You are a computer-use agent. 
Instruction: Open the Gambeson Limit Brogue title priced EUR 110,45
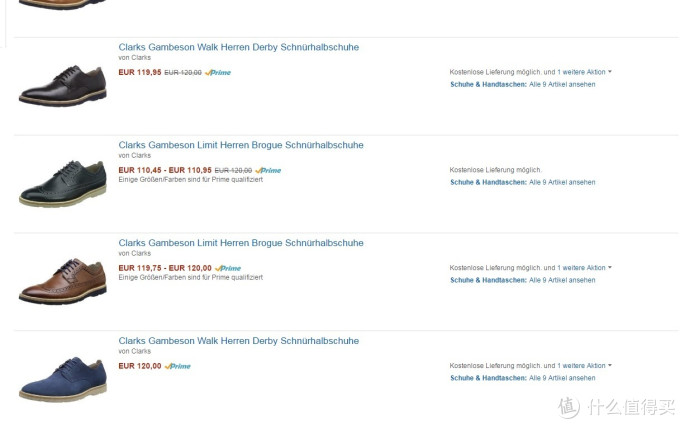pos(241,145)
